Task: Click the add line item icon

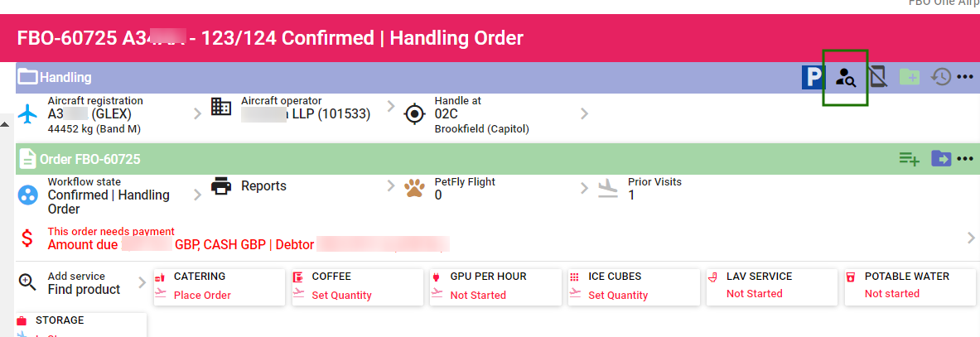Action: pos(910,159)
